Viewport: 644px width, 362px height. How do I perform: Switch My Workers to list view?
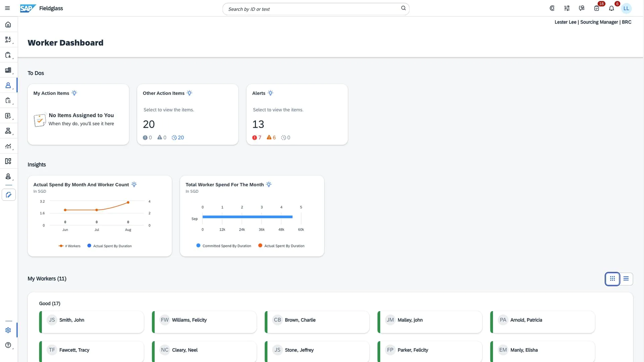626,279
